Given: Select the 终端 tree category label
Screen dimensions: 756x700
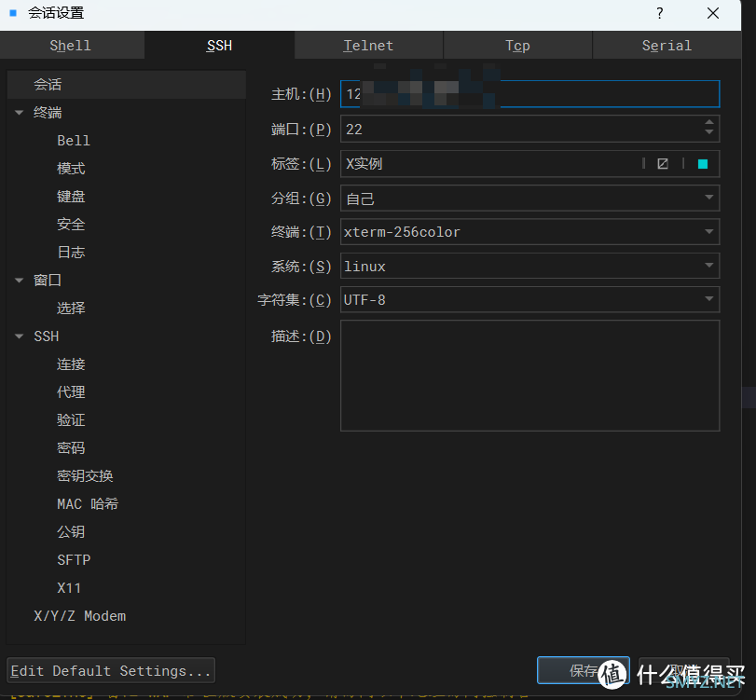Looking at the screenshot, I should coord(48,113).
